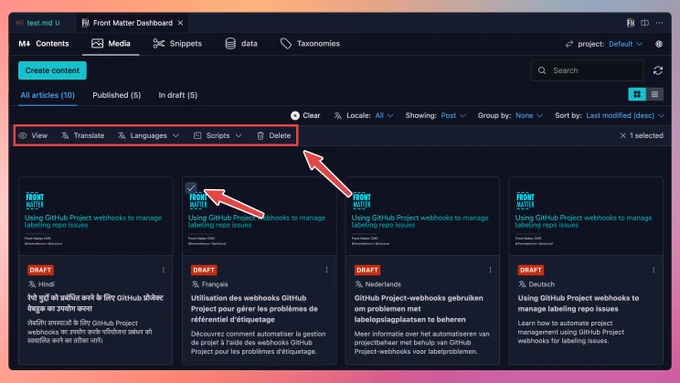Open the Hindi article preview thumbnail
Screen dimensions: 680x383
click(x=95, y=216)
